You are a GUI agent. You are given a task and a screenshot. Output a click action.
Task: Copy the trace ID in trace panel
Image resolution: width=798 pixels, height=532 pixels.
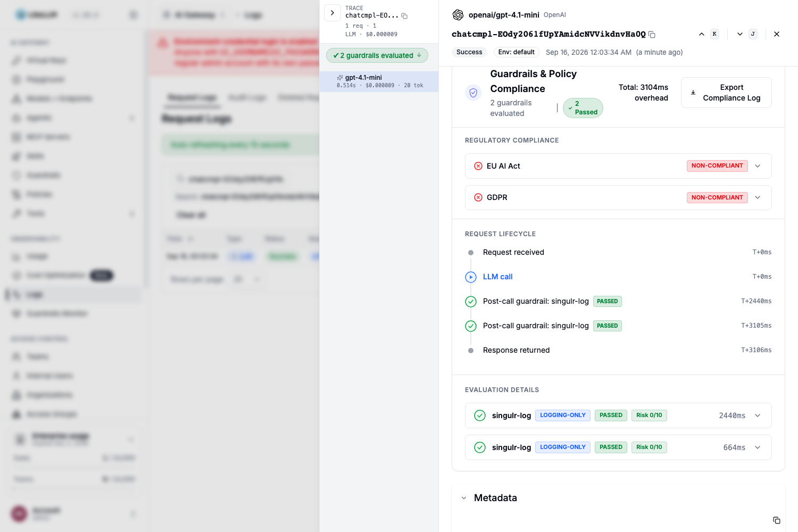(404, 16)
